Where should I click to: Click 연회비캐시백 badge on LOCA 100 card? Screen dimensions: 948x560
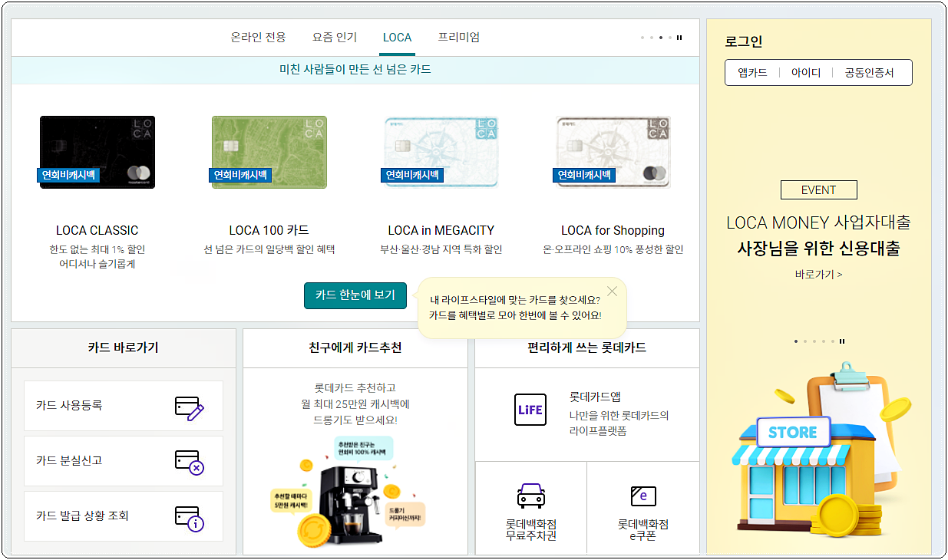point(240,175)
